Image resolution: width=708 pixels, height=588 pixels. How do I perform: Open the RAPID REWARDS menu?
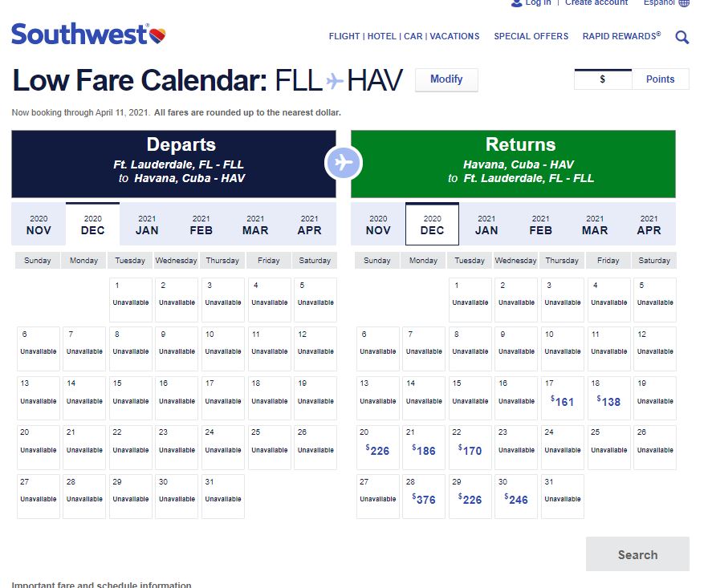621,36
